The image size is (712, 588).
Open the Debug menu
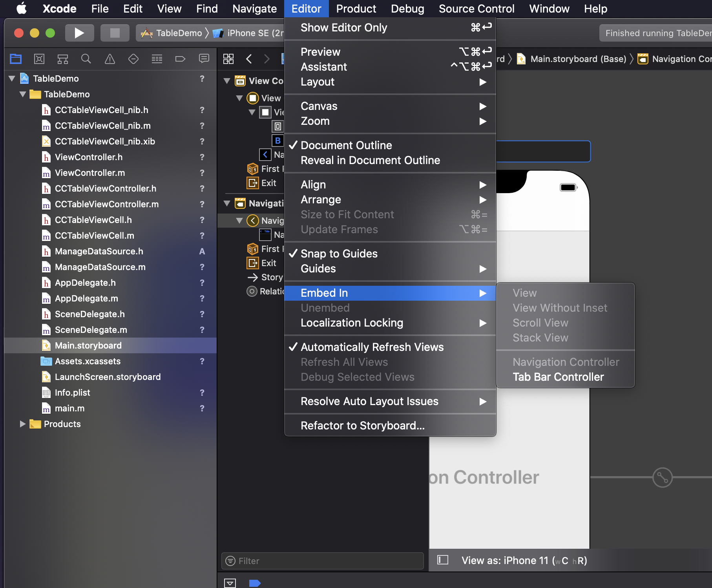(407, 8)
